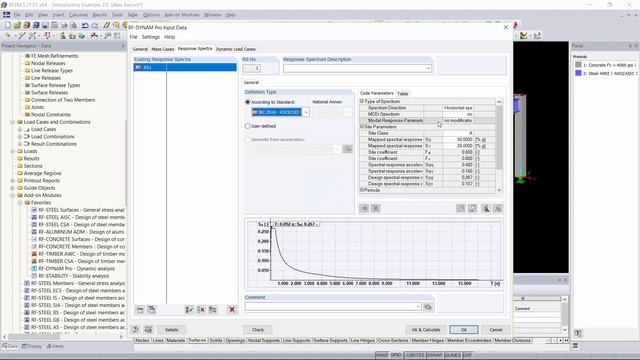This screenshot has width=640, height=360.
Task: Click the OK button
Action: (464, 329)
